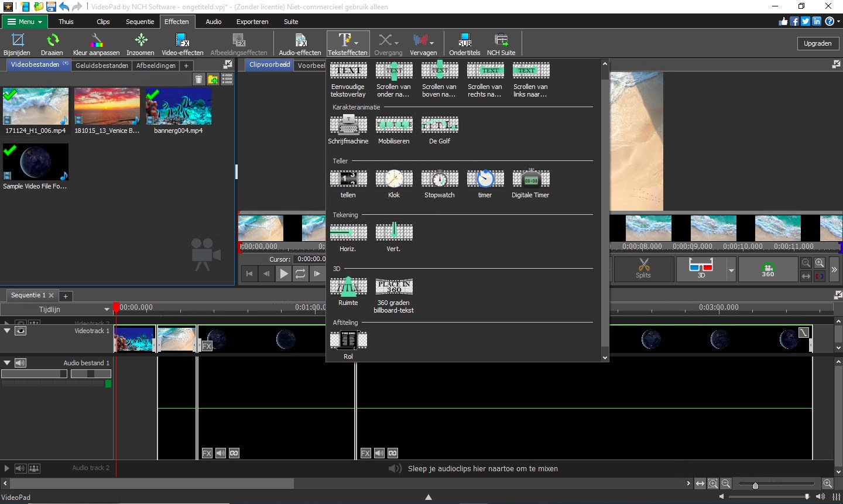843x504 pixels.
Task: Open the Overgang transition tool
Action: (385, 43)
